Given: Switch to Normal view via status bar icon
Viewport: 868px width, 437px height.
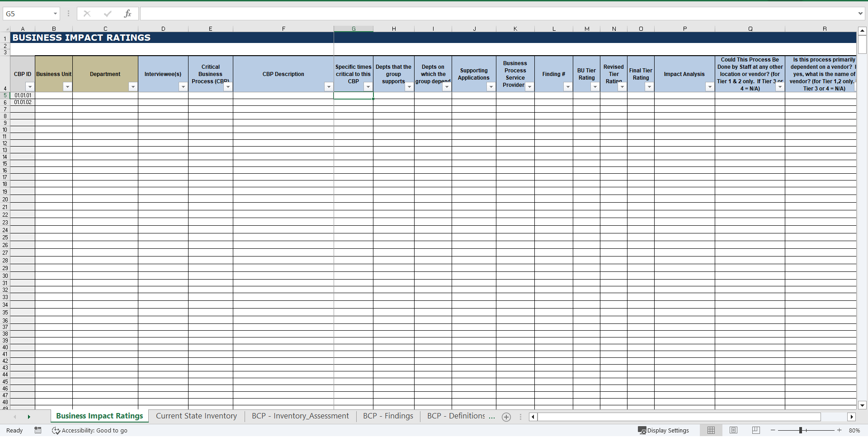Looking at the screenshot, I should point(711,430).
